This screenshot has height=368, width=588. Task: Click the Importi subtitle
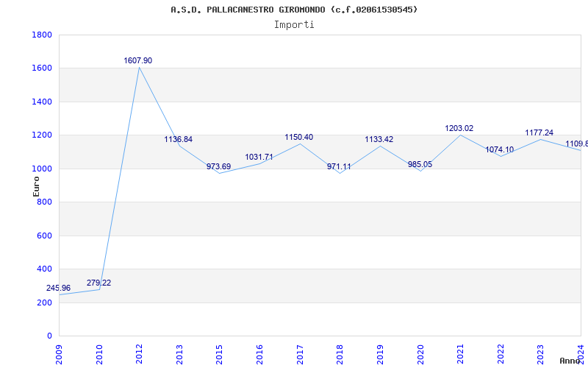point(294,25)
